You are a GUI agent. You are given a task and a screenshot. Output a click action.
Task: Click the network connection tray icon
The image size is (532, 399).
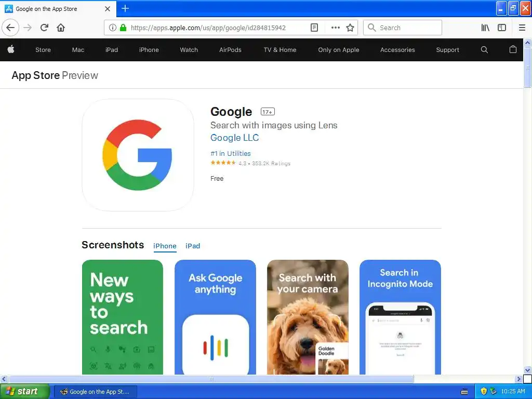tap(494, 391)
